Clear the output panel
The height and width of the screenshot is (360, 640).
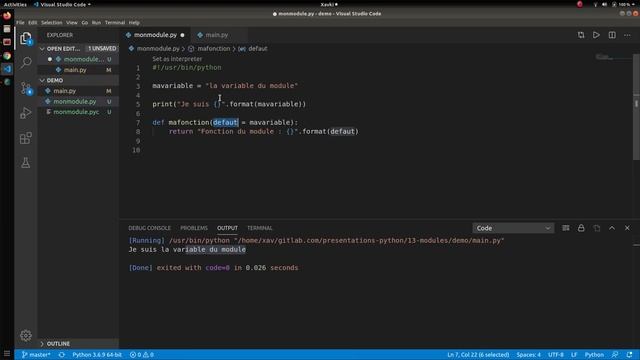(565, 228)
